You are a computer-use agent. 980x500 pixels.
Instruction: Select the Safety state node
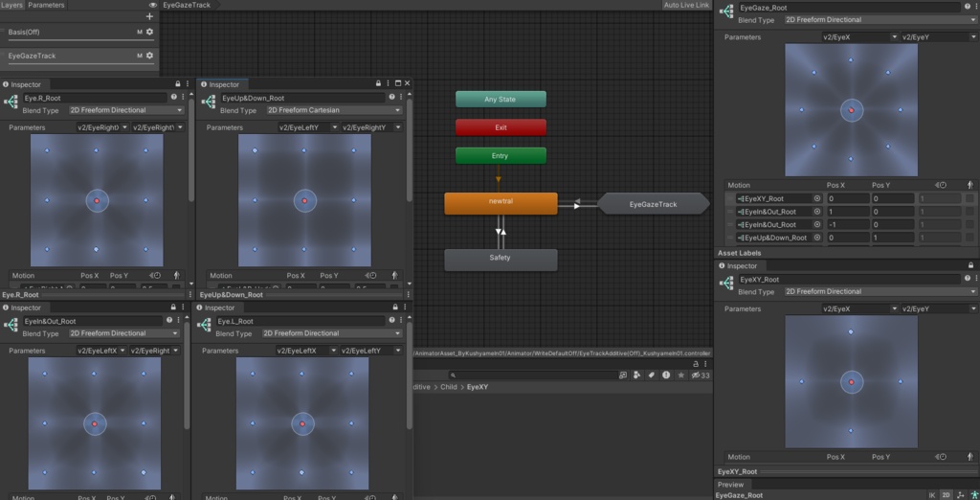pyautogui.click(x=501, y=260)
